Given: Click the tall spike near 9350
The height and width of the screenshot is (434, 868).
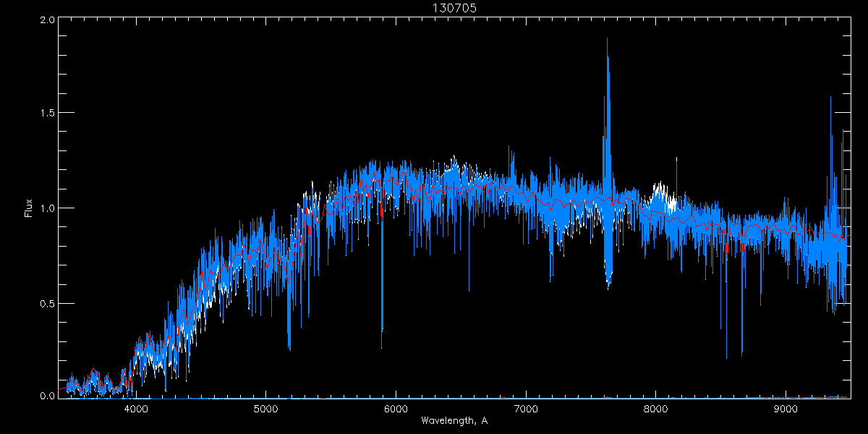Looking at the screenshot, I should tap(830, 101).
